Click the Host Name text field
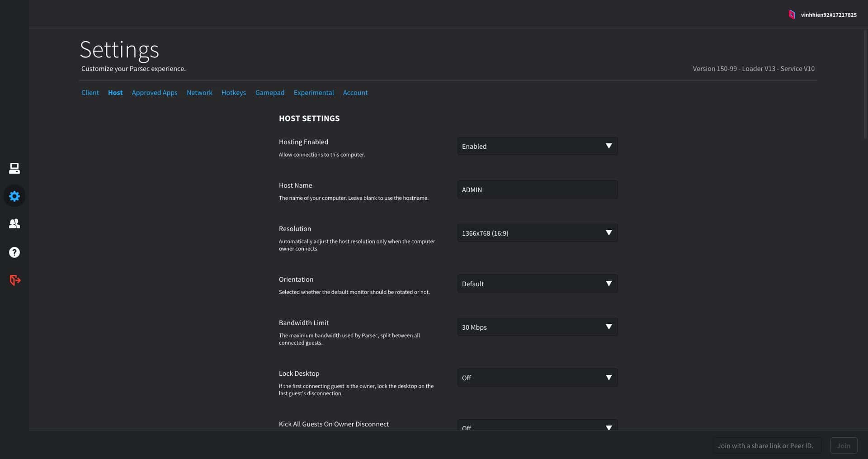This screenshot has width=868, height=459. click(537, 189)
